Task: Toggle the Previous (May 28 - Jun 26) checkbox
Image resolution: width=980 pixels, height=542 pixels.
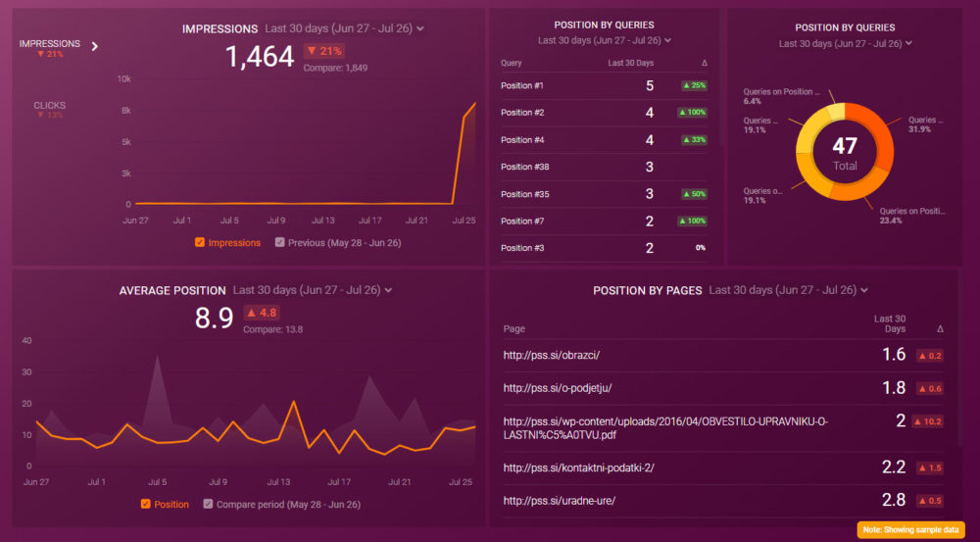Action: coord(280,243)
